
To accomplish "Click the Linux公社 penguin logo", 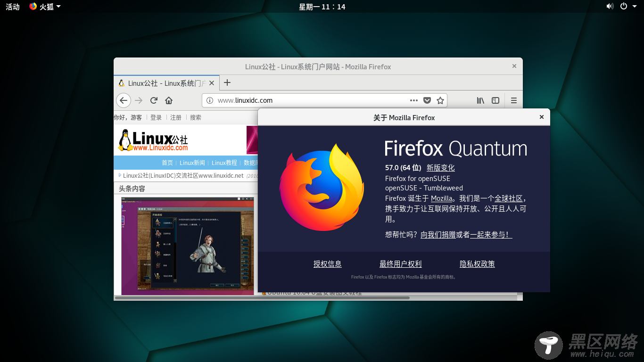I will [153, 140].
